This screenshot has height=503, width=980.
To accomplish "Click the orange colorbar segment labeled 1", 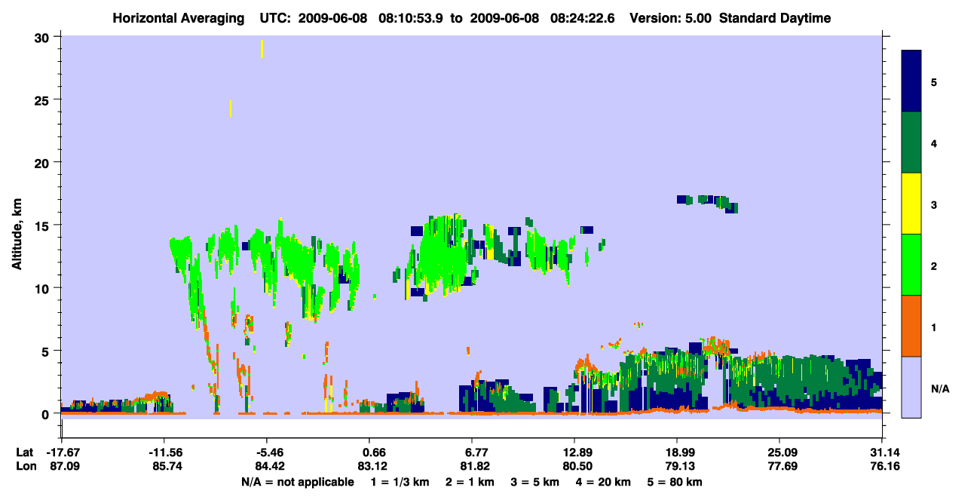I will [912, 326].
